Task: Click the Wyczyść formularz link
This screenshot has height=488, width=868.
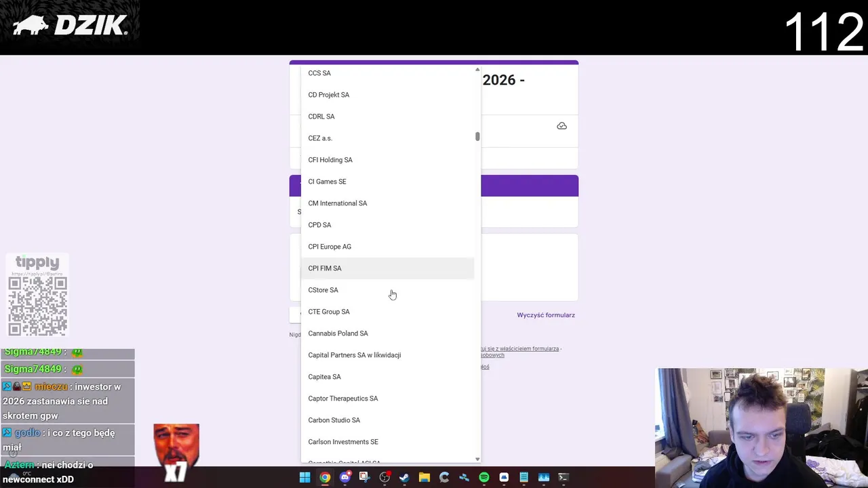Action: click(546, 315)
